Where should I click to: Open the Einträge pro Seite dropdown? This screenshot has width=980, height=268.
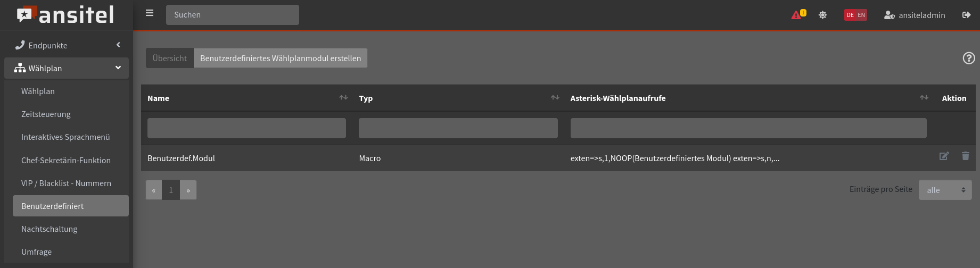click(x=945, y=190)
